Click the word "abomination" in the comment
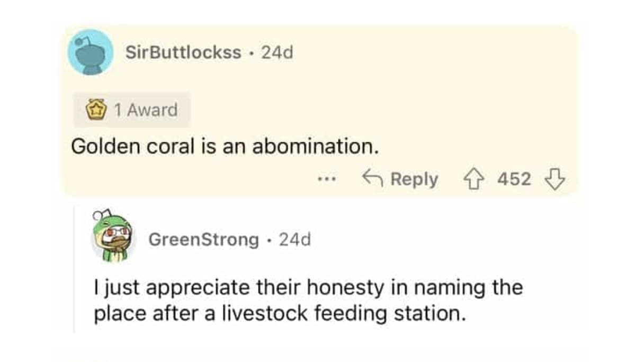 click(315, 147)
